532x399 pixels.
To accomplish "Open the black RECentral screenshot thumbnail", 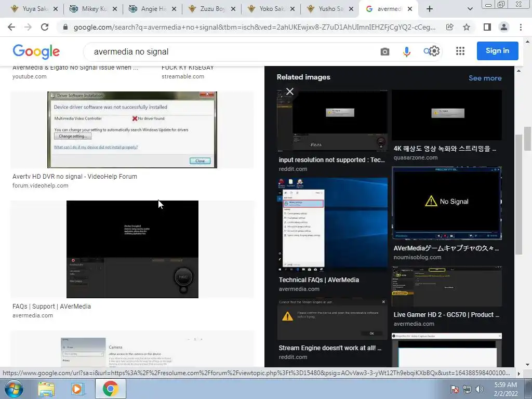I will tap(132, 249).
